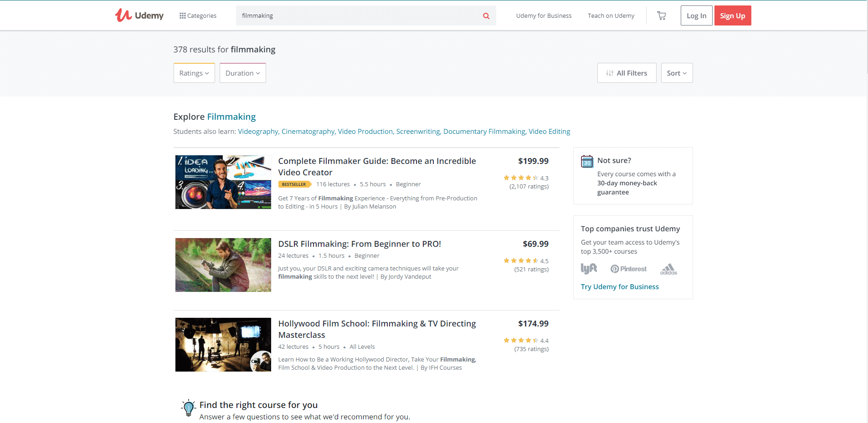Click the 4.4 star rating
The width and height of the screenshot is (868, 423).
pyautogui.click(x=526, y=341)
